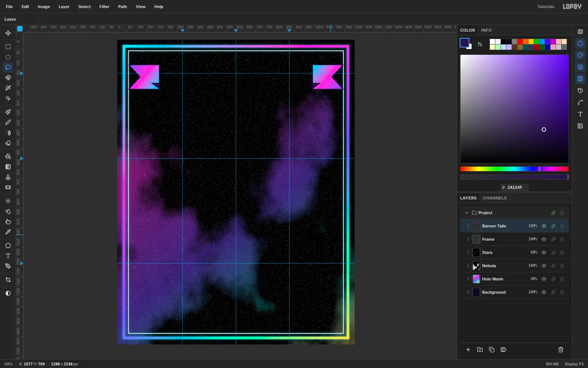The width and height of the screenshot is (588, 368).
Task: Hide the Frame layer
Action: [544, 239]
